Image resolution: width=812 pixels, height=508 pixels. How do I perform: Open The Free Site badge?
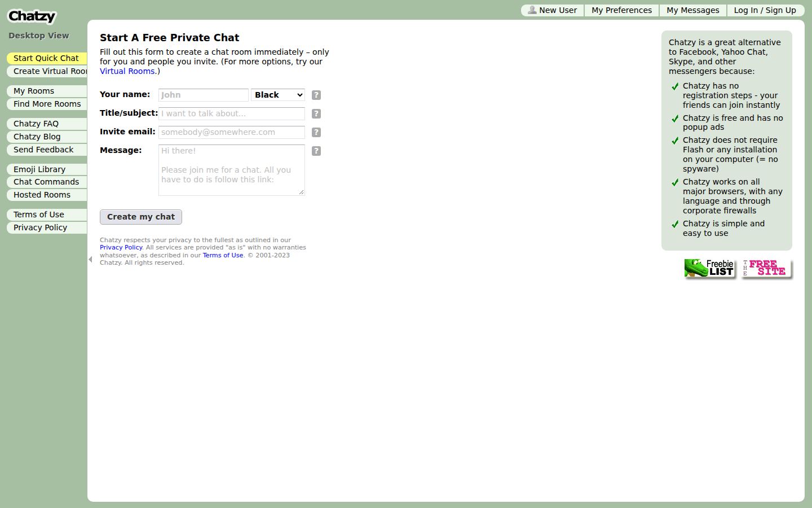(x=767, y=269)
